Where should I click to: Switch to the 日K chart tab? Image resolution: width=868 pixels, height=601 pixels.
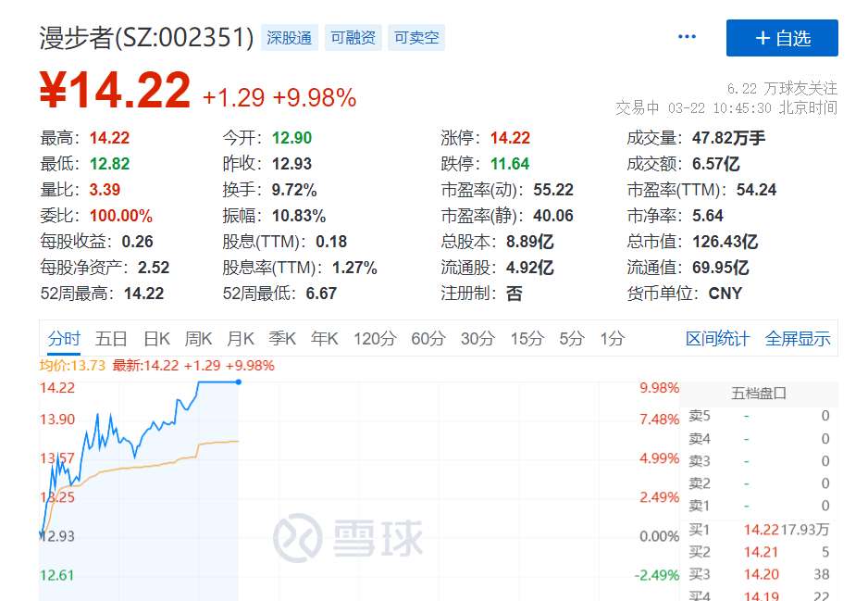(156, 338)
